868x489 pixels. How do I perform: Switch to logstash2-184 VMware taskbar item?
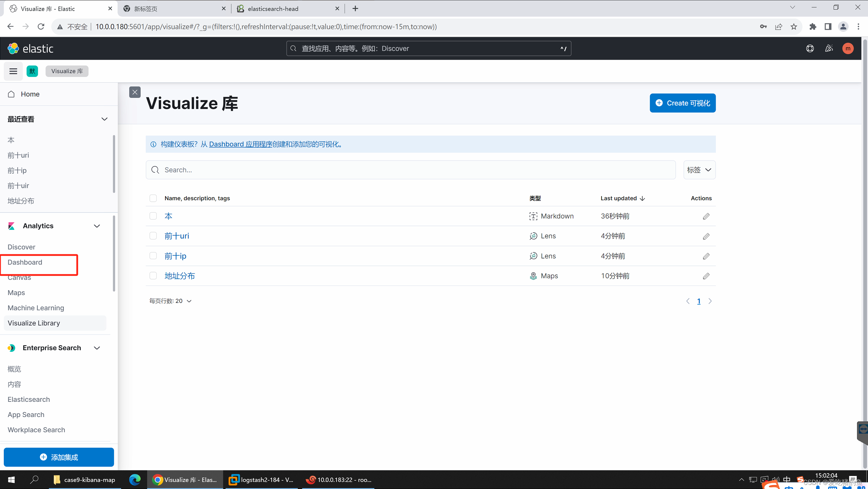(x=261, y=480)
